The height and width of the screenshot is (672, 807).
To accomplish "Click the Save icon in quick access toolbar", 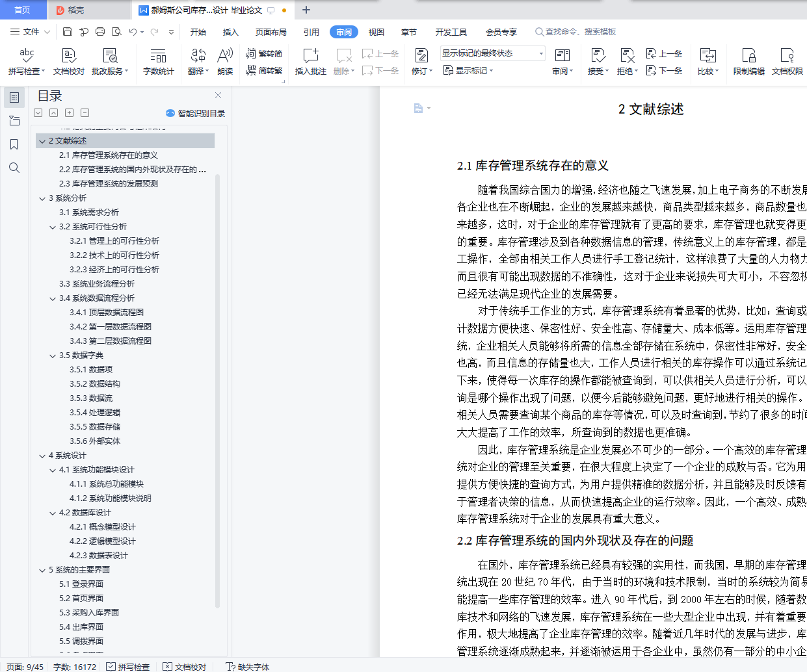I will [68, 31].
